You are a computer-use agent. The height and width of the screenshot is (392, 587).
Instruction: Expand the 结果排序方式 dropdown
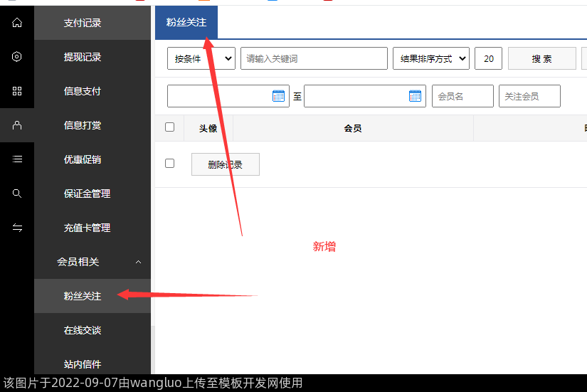click(x=430, y=59)
